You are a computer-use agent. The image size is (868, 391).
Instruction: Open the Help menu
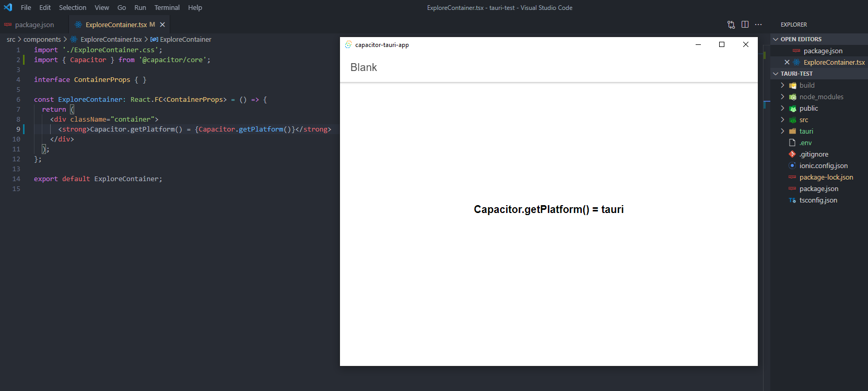(x=195, y=8)
